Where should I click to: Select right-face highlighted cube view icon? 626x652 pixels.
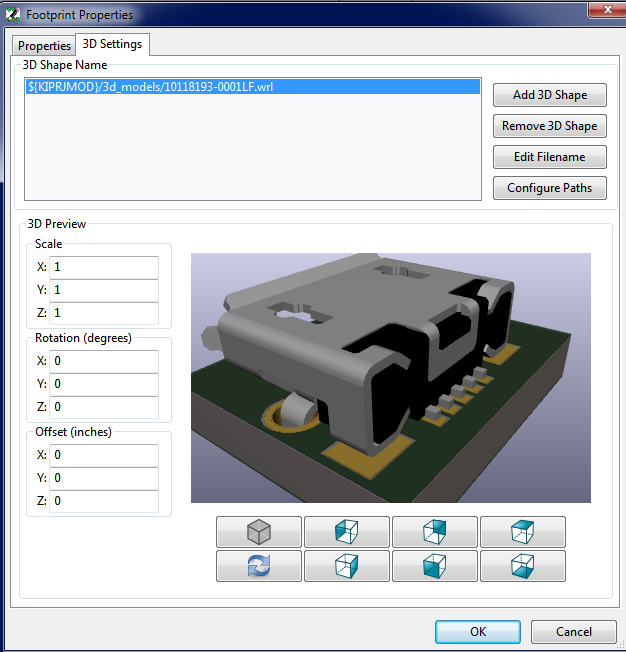[346, 566]
